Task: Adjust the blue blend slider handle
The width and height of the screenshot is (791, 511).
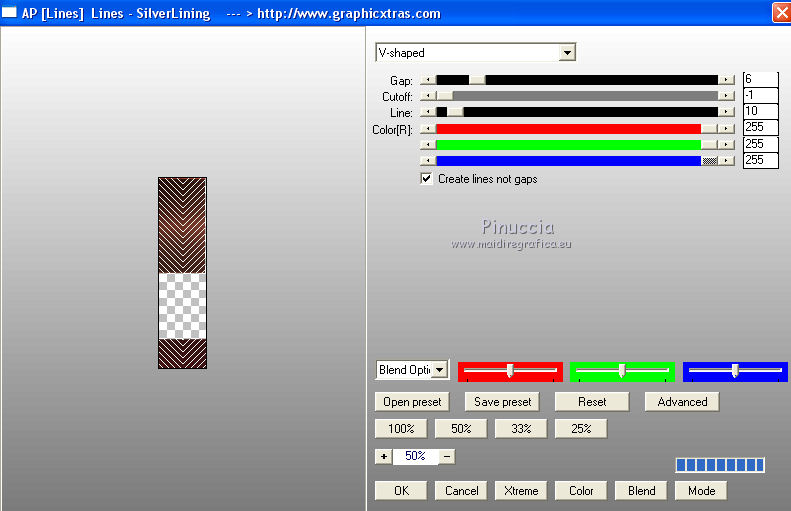Action: click(x=735, y=370)
